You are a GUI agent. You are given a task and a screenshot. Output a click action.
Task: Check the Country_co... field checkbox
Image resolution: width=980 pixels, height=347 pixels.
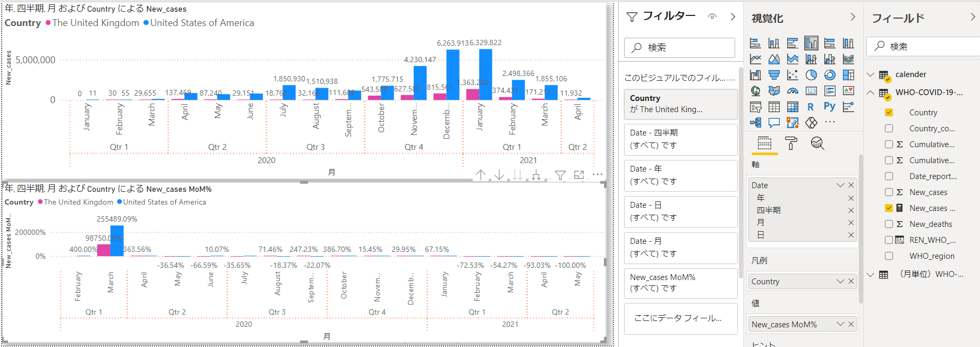pos(889,128)
